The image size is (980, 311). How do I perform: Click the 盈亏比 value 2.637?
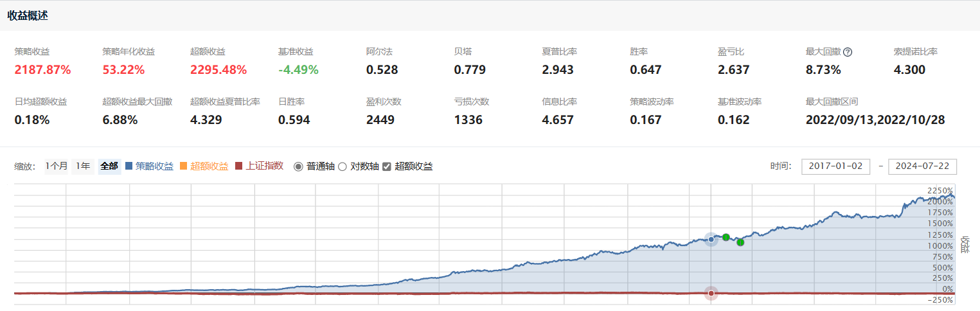click(734, 69)
